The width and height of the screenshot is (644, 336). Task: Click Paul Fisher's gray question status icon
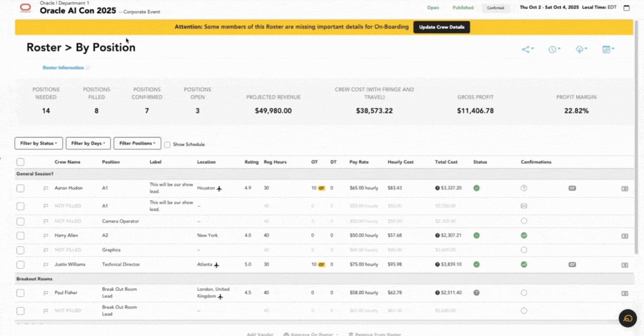[x=477, y=293]
